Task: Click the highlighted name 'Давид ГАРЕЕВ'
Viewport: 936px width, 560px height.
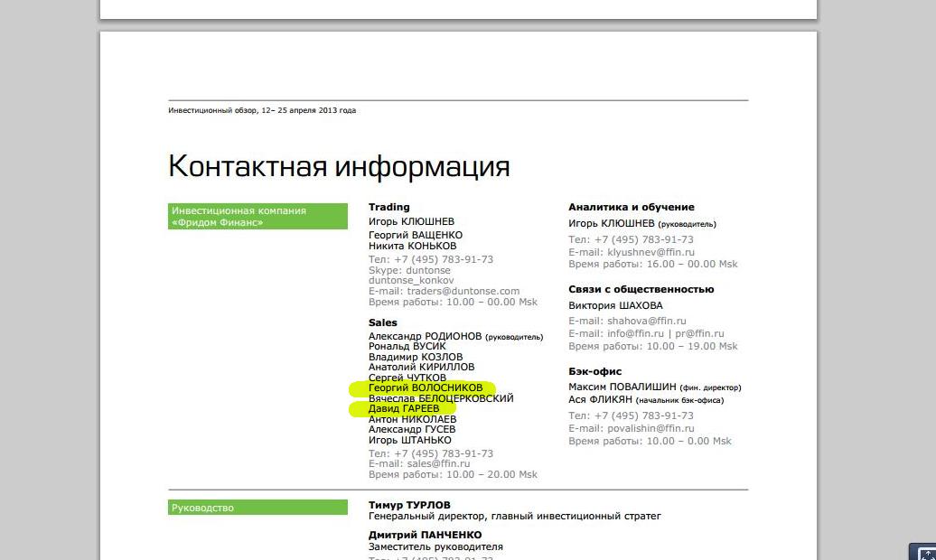Action: (404, 409)
